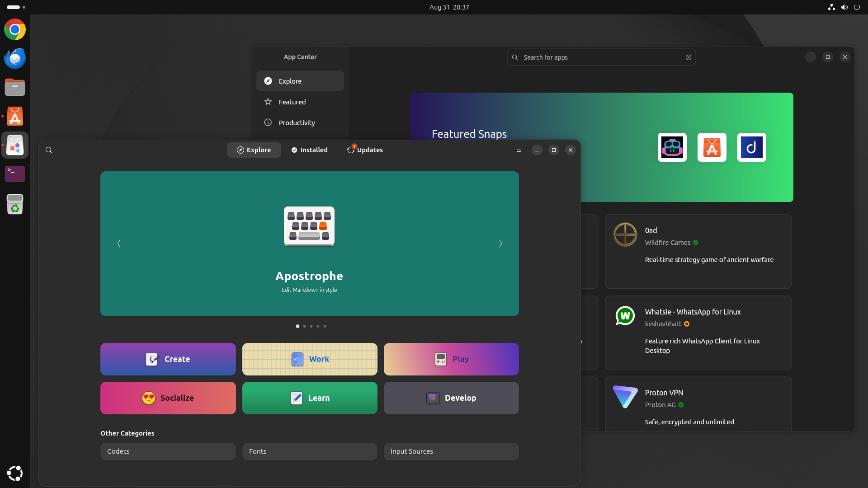Open the blue d snap icon in banner
The image size is (868, 488).
pyautogui.click(x=752, y=147)
